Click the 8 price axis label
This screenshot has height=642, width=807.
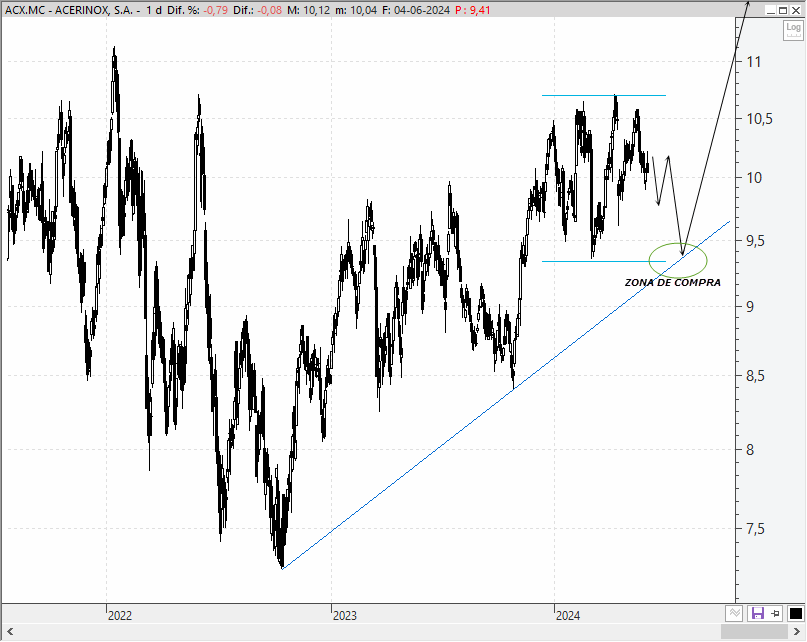(x=750, y=450)
